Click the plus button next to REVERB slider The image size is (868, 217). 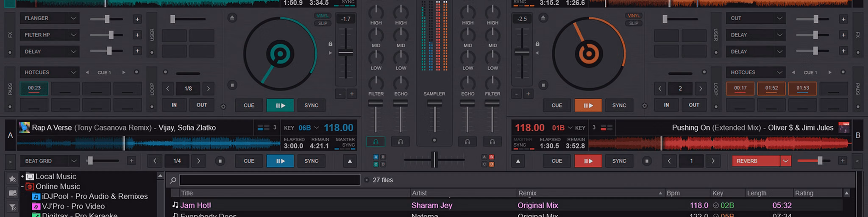pos(843,161)
